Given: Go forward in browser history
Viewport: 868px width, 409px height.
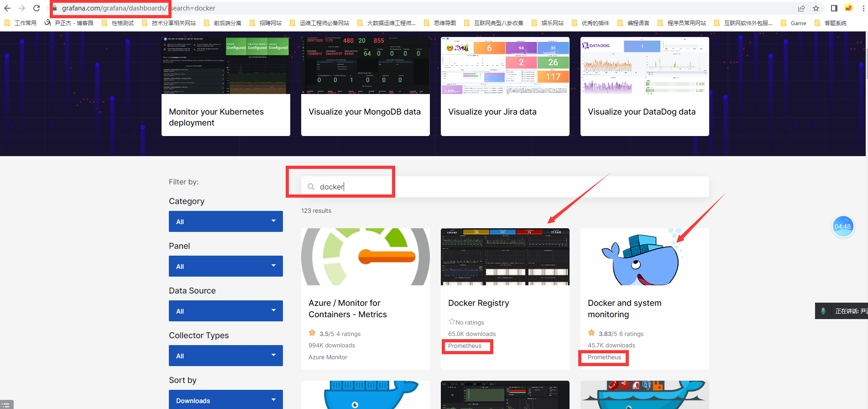Looking at the screenshot, I should pos(22,8).
